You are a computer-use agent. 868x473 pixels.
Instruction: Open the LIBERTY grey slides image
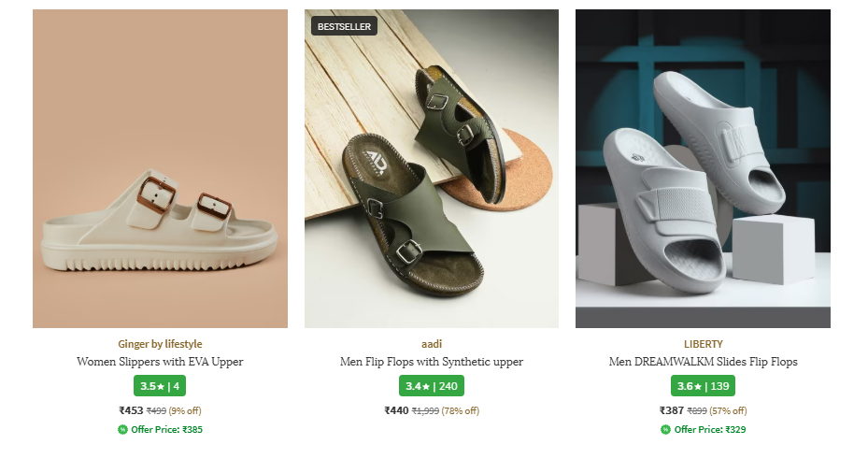pos(703,168)
